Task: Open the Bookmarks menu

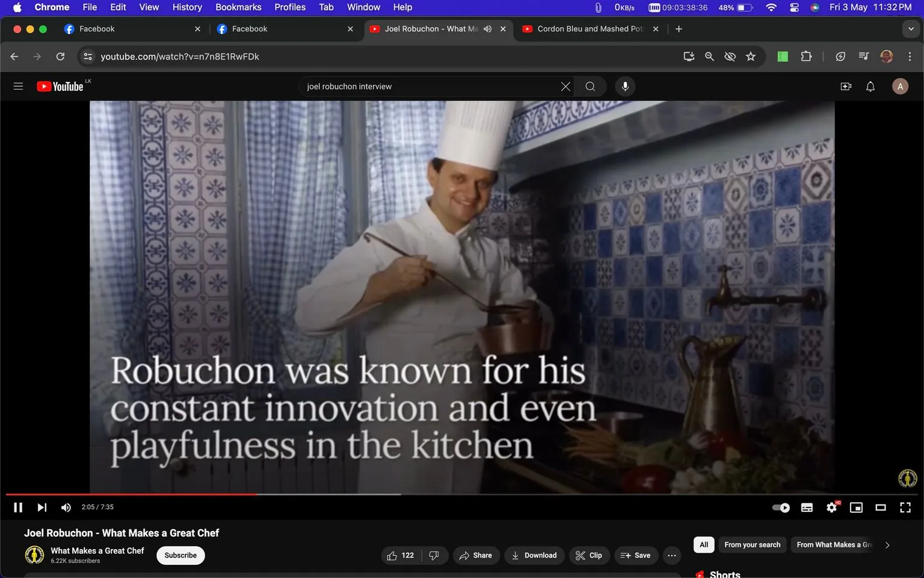Action: [x=238, y=7]
